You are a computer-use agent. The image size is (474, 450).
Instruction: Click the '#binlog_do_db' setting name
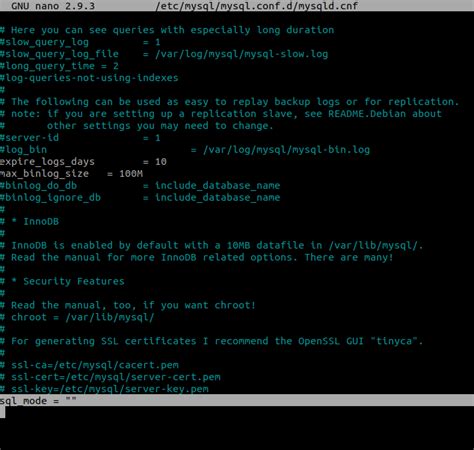(38, 186)
